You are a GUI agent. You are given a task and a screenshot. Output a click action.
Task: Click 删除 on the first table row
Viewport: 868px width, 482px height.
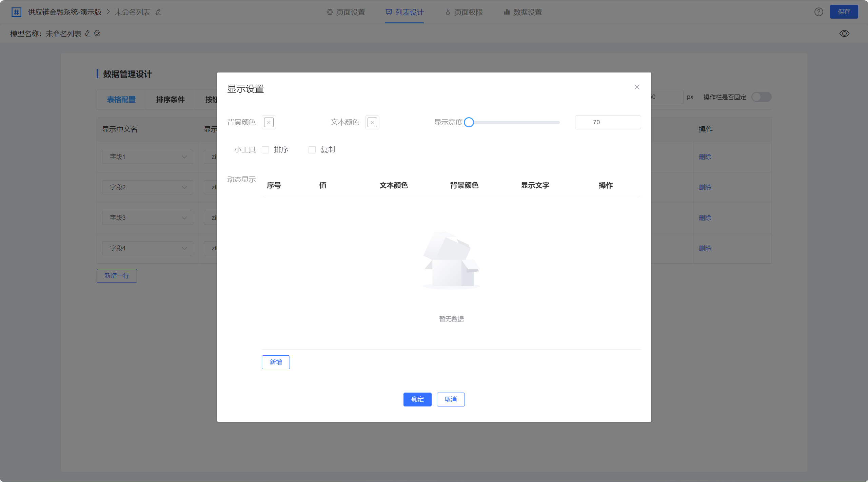tap(705, 156)
